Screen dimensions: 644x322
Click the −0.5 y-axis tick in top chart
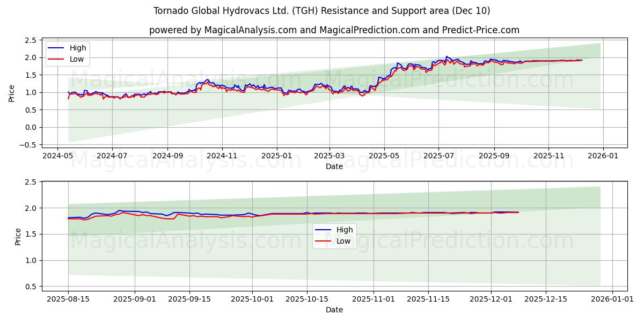pos(29,145)
